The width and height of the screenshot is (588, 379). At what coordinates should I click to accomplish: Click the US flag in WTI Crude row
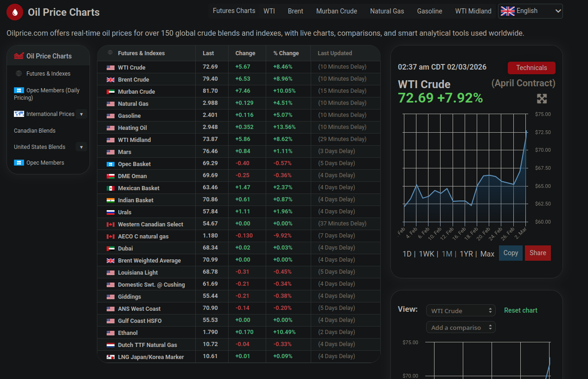click(x=110, y=68)
